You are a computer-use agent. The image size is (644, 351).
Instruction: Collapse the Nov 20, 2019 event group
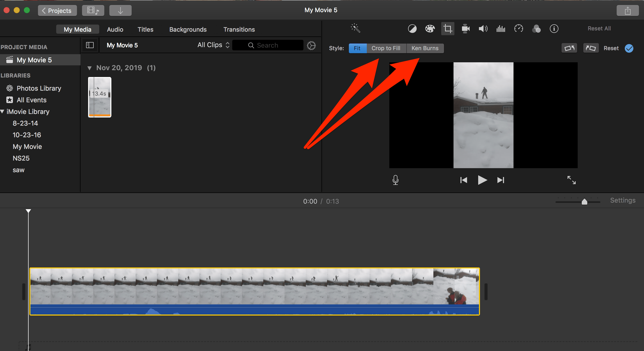pyautogui.click(x=89, y=68)
